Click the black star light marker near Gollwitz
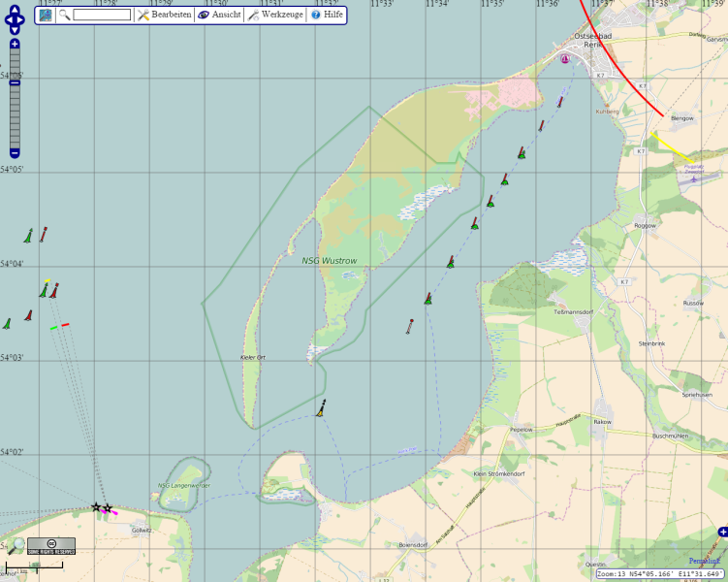The height and width of the screenshot is (582, 728). point(96,507)
